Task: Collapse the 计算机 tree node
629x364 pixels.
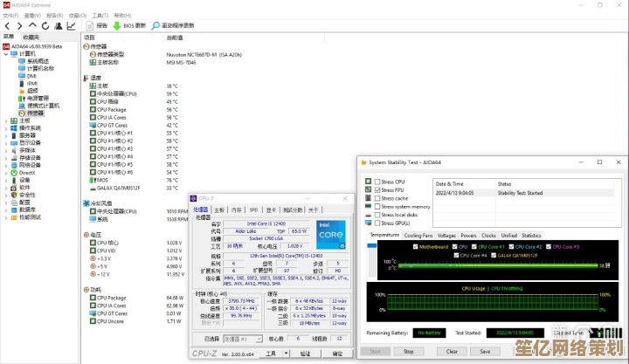Action: [x=6, y=54]
